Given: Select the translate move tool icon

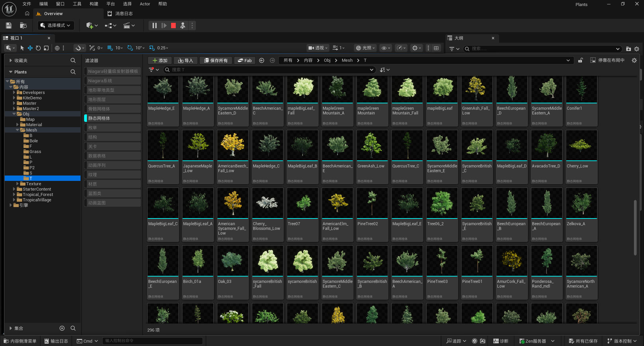Looking at the screenshot, I should click(30, 48).
